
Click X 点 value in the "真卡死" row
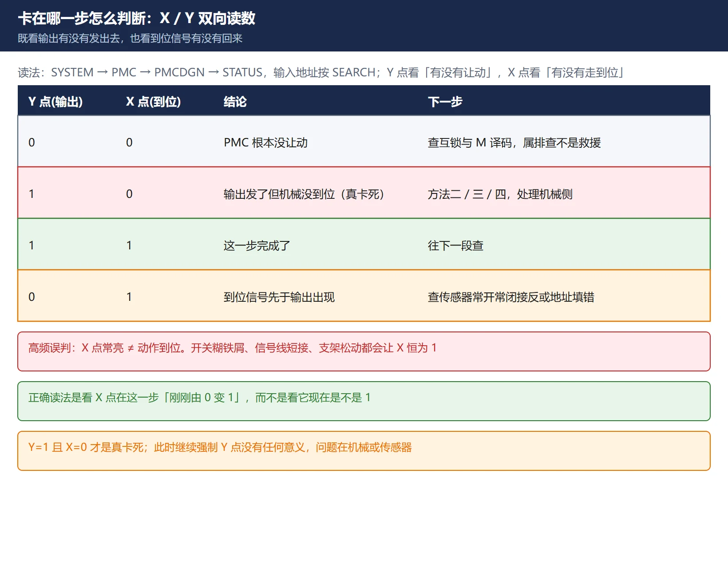click(x=129, y=194)
